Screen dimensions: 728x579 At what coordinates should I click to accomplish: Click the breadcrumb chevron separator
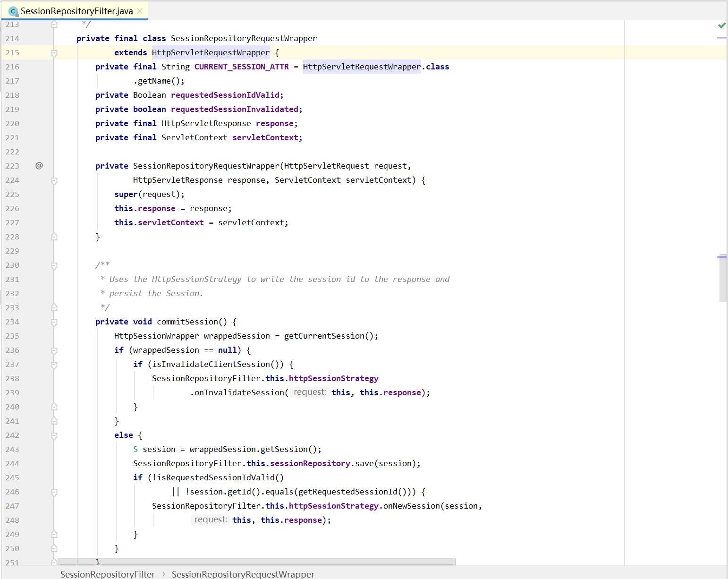point(163,574)
